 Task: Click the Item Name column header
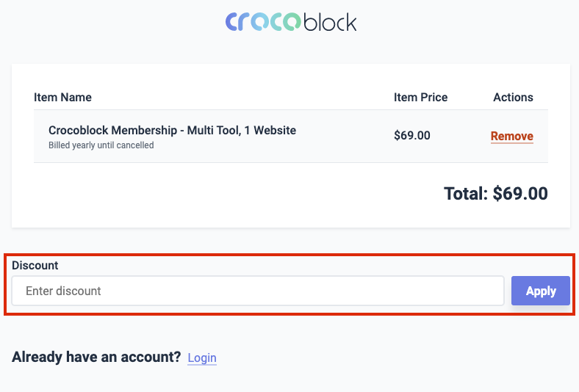(x=62, y=98)
